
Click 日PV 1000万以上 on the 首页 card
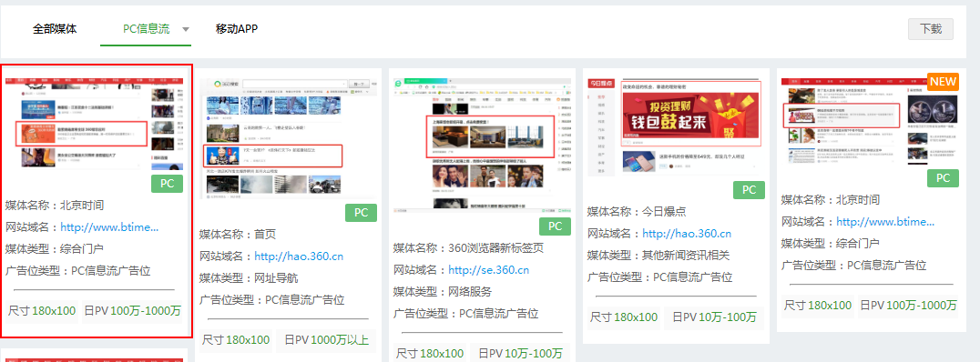326,340
